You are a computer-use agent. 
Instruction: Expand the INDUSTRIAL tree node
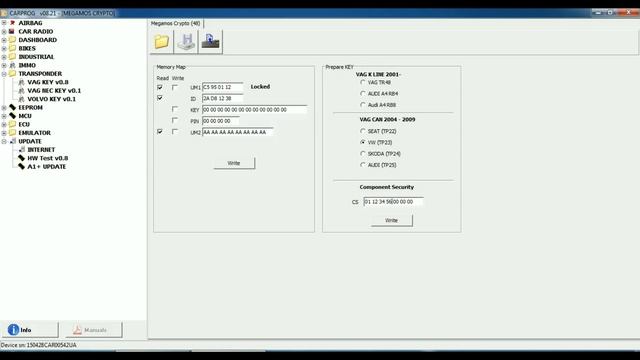tap(4, 57)
